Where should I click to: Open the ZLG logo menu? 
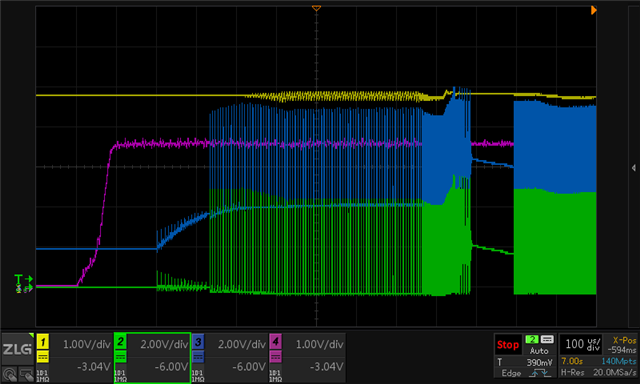pos(17,349)
